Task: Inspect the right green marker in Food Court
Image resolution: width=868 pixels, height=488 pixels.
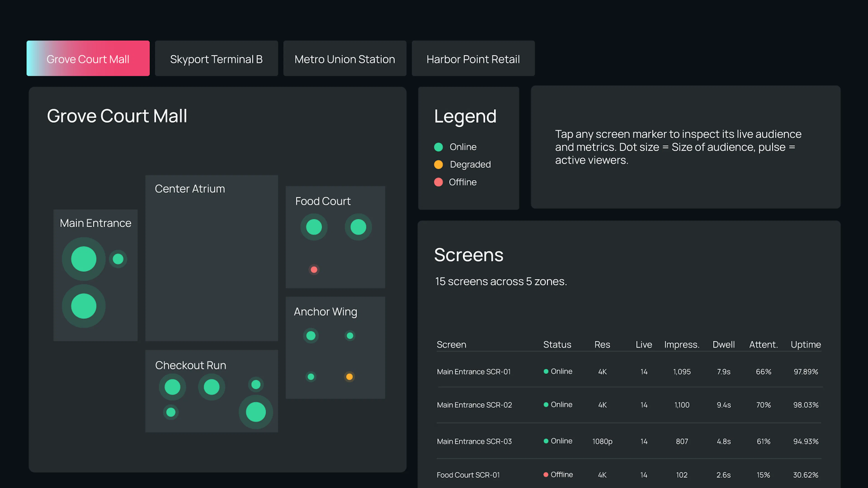Action: point(358,227)
